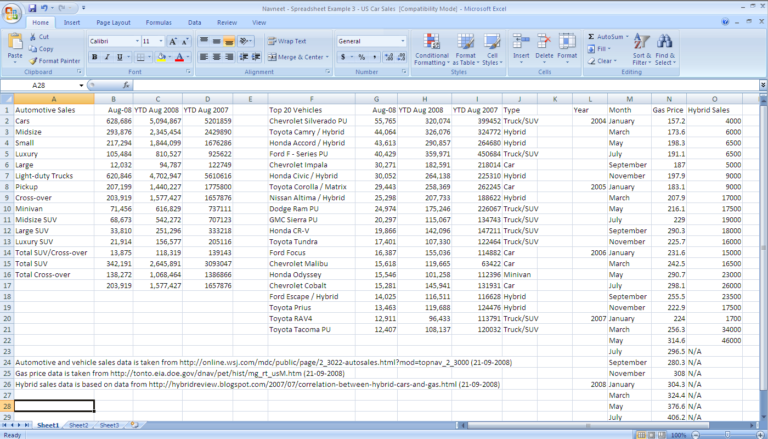Screen dimensions: 768x439
Task: Click the AutoSum button
Action: 603,36
